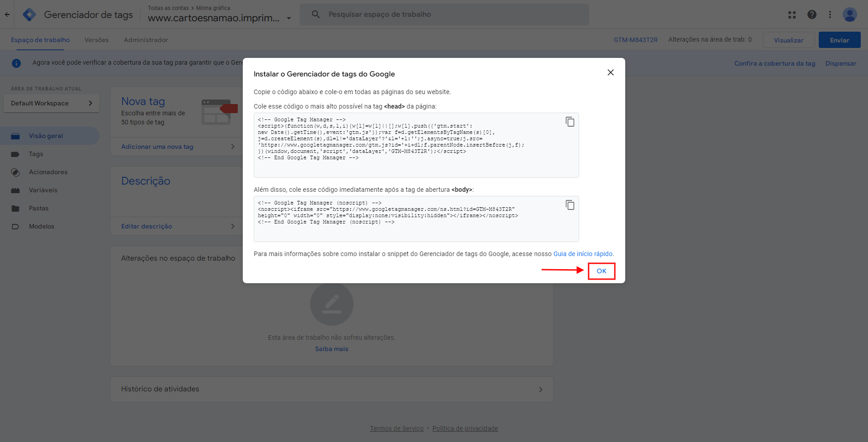Click Minha gráfica breadcrumb
This screenshot has width=868, height=442.
[213, 8]
